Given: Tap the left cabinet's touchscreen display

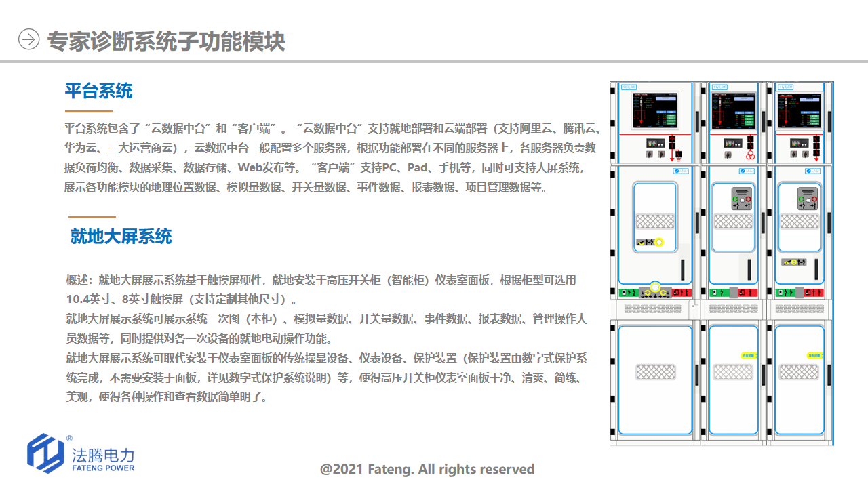Looking at the screenshot, I should (x=654, y=110).
